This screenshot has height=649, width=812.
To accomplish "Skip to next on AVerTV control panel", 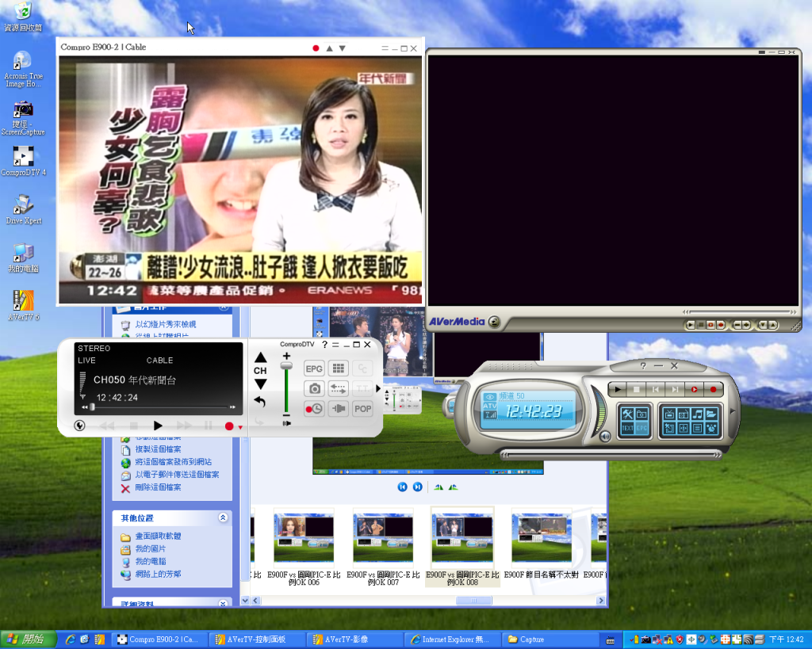I will point(675,389).
